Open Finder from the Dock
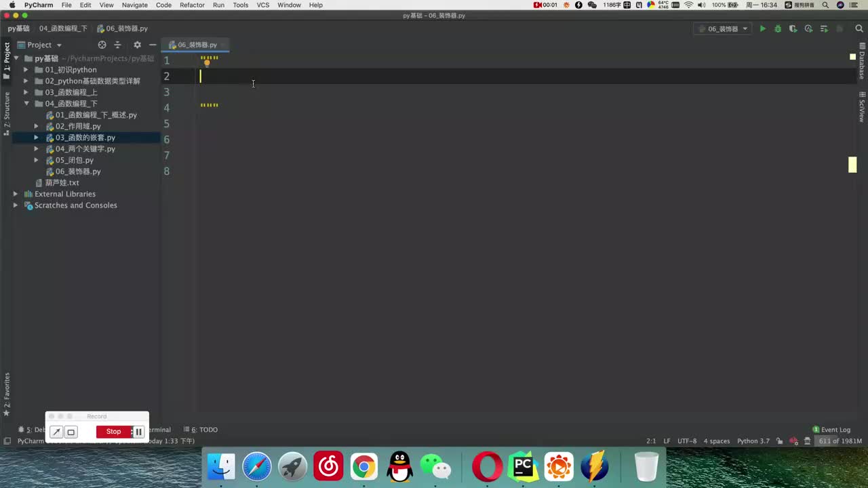The width and height of the screenshot is (868, 488). click(x=221, y=466)
